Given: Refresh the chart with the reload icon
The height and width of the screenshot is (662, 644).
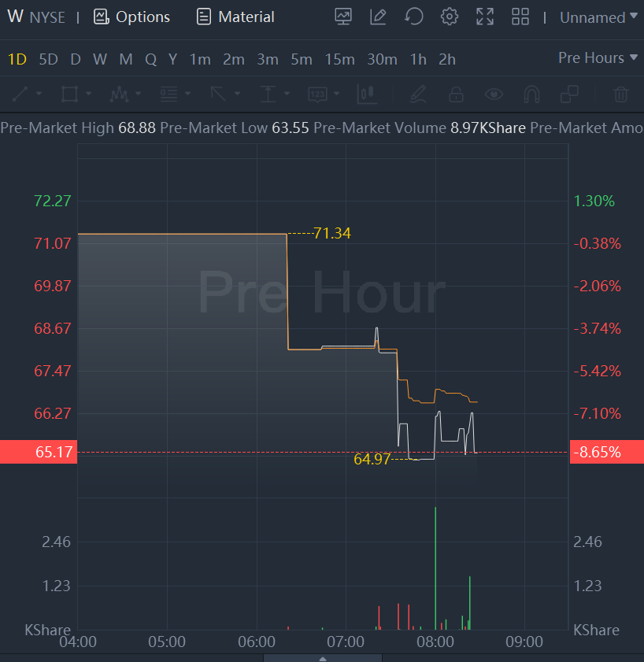Looking at the screenshot, I should [414, 17].
